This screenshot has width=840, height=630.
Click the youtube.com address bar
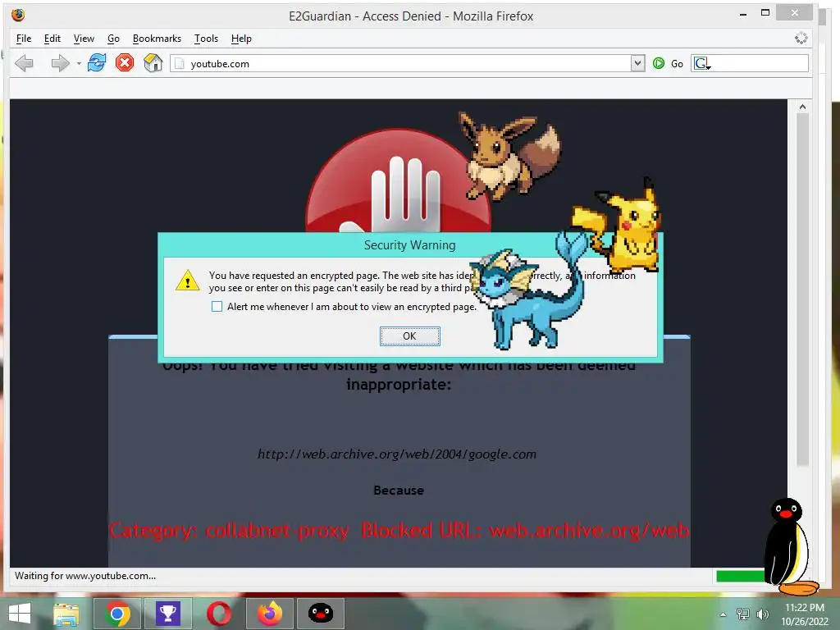pos(402,64)
